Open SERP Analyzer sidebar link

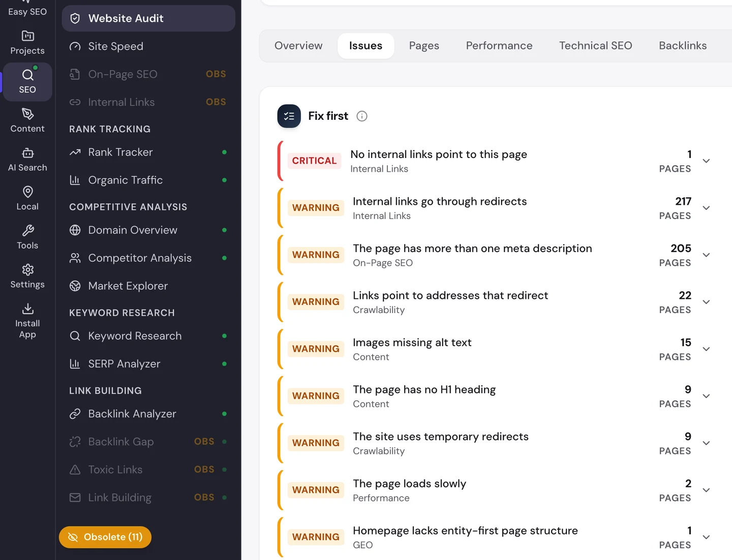click(148, 364)
